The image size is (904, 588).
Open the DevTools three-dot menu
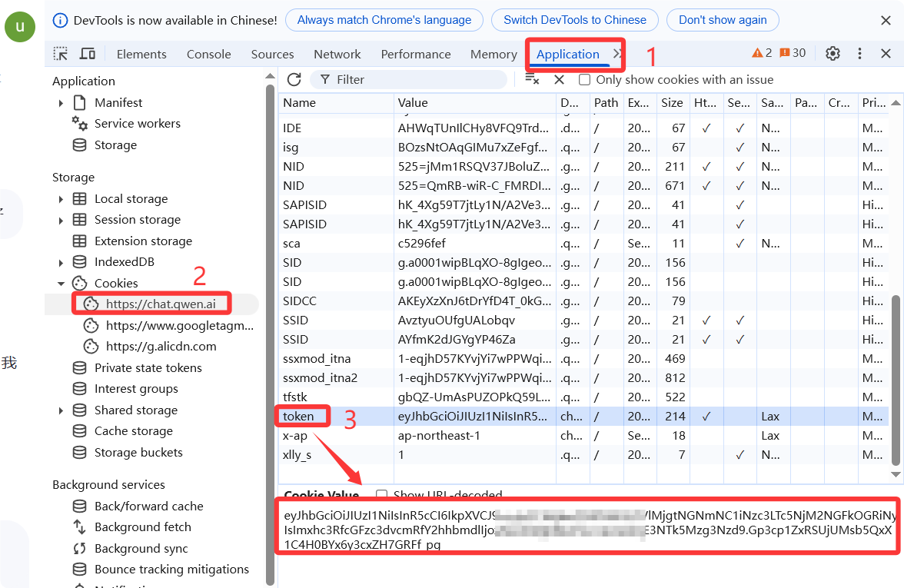(859, 54)
